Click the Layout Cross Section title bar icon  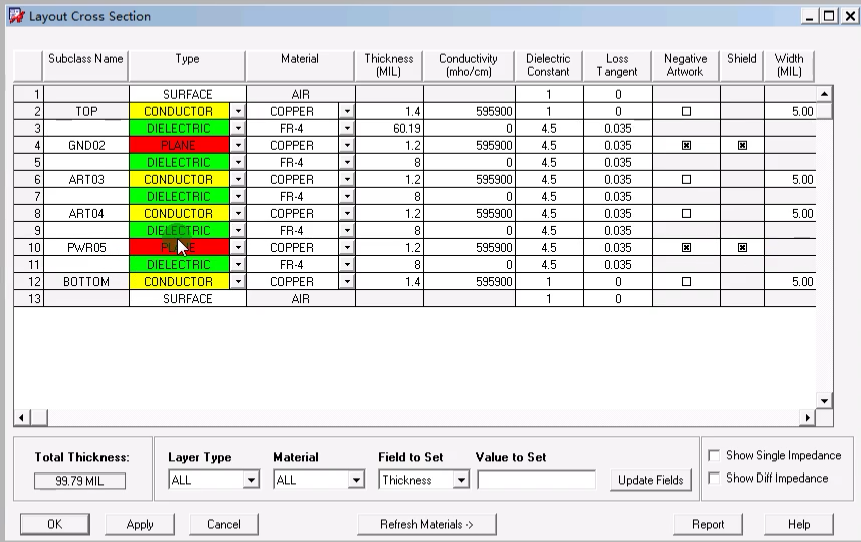point(15,16)
